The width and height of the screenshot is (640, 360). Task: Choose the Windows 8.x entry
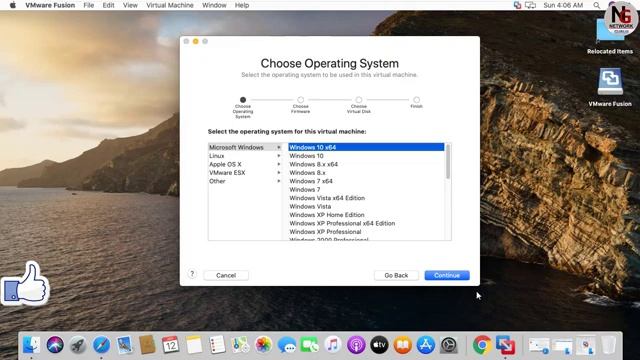[x=366, y=173]
